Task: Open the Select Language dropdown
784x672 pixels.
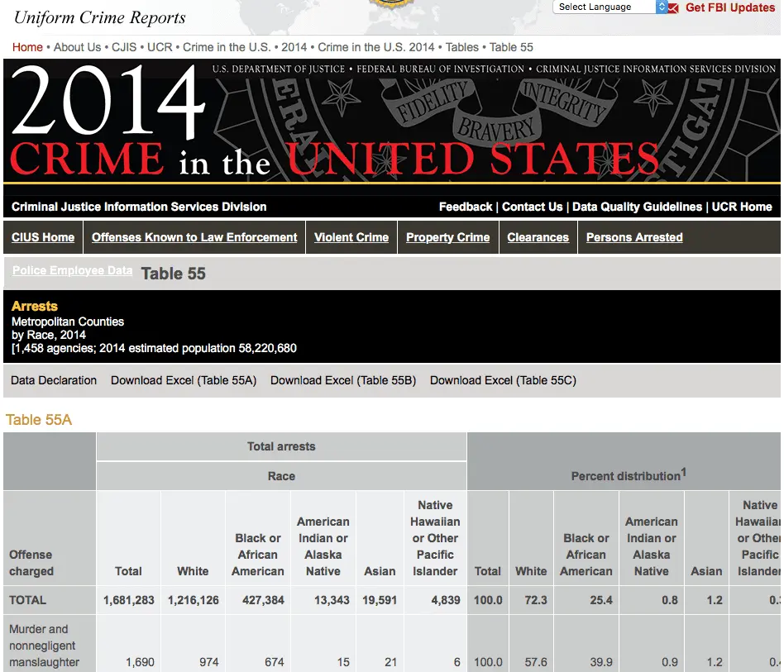Action: click(610, 7)
